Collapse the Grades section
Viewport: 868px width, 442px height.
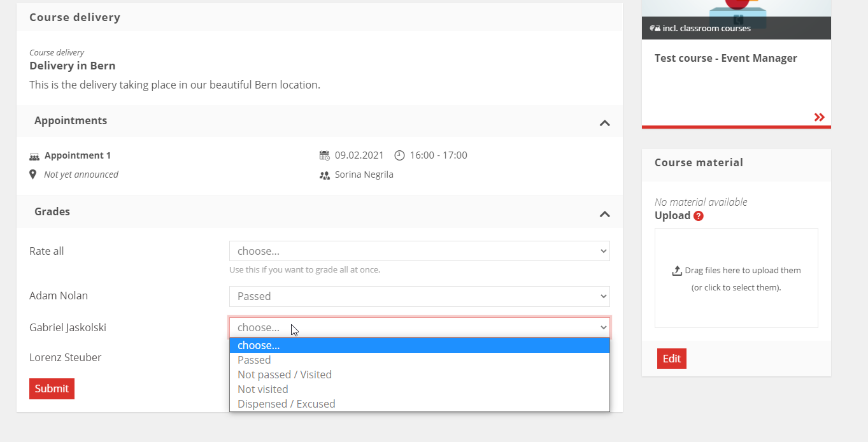pos(604,214)
